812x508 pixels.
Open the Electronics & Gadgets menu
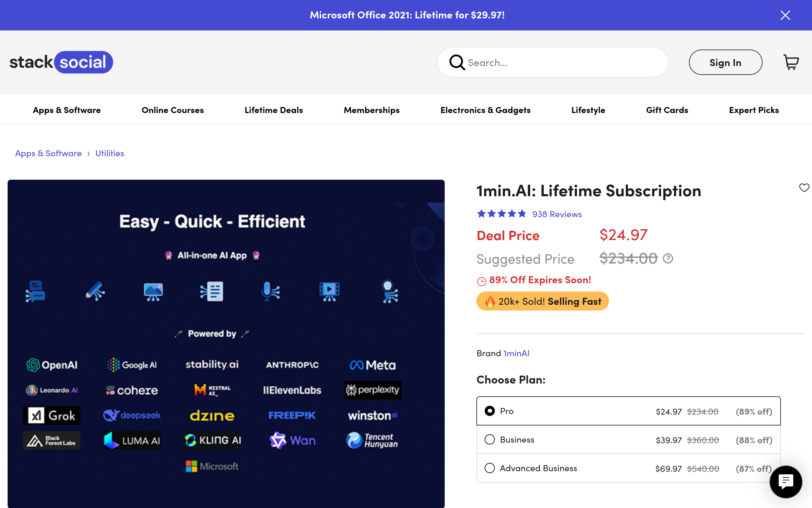tap(485, 110)
